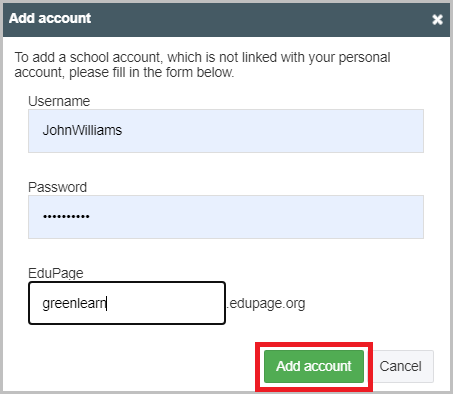Close the Add account dialog with X
453x394 pixels.
437,20
